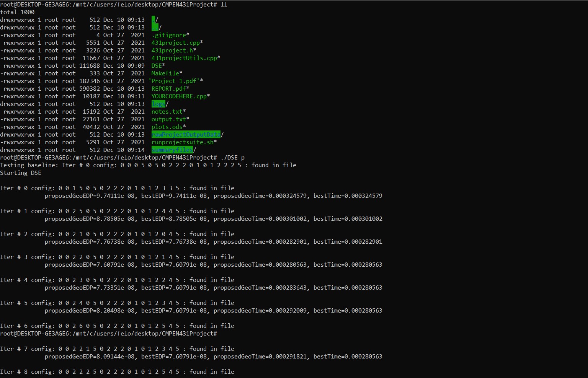The height and width of the screenshot is (378, 588).
Task: Click the highlighted summaryfiles directory
Action: pyautogui.click(x=172, y=150)
